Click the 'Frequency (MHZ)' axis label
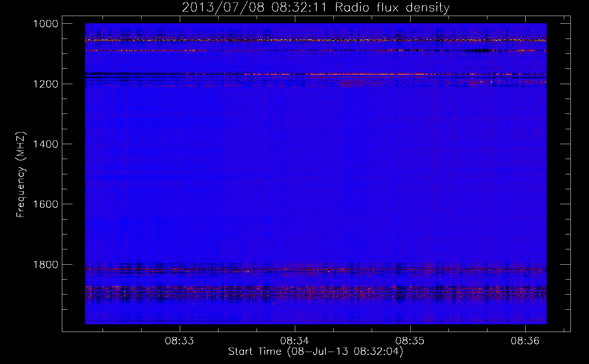Image resolution: width=589 pixels, height=364 pixels. (21, 175)
